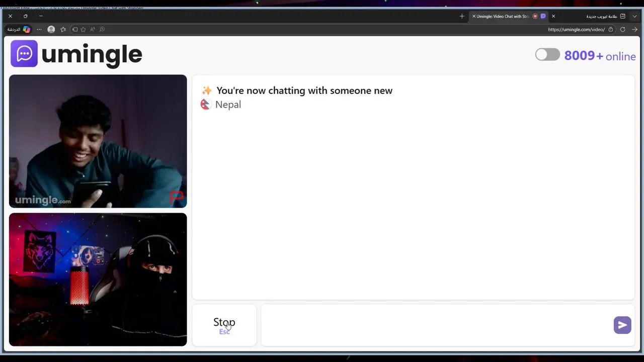Minimize the Edge browser window
Image resolution: width=644 pixels, height=362 pixels.
pyautogui.click(x=41, y=16)
